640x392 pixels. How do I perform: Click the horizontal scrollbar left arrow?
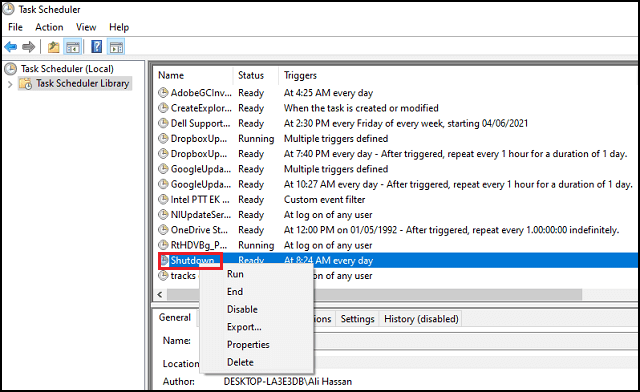point(160,294)
